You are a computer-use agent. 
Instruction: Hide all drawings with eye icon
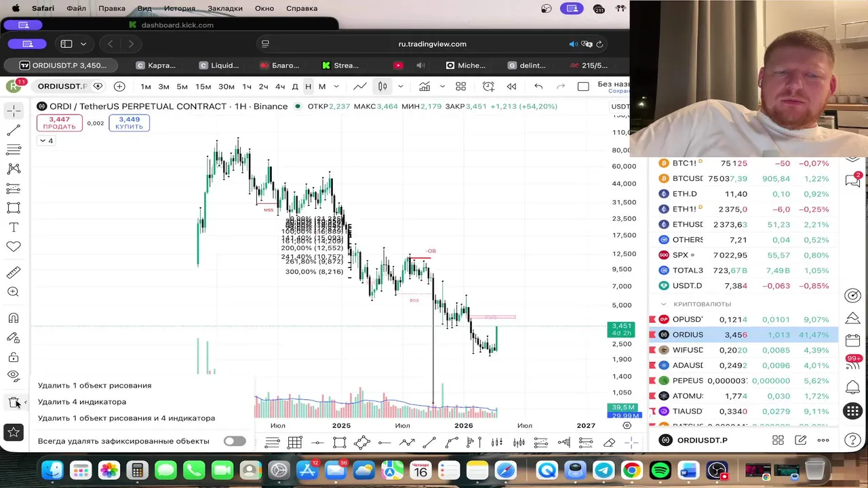14,375
